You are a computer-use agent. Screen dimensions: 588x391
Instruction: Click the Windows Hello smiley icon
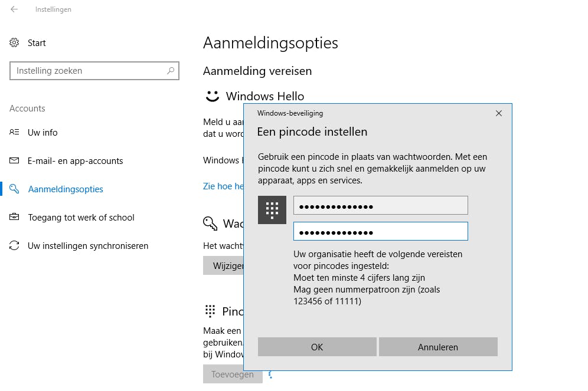click(x=211, y=96)
